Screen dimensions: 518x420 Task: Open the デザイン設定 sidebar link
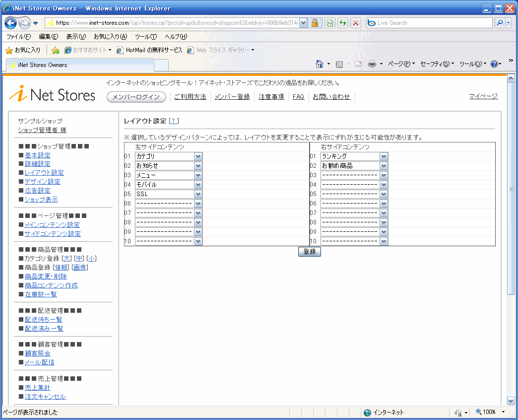(x=42, y=182)
